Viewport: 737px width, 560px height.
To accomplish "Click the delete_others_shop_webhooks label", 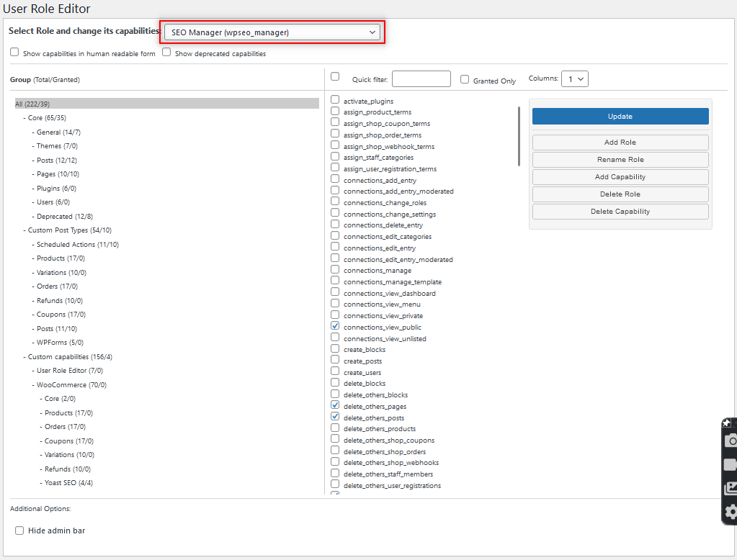I will click(391, 463).
